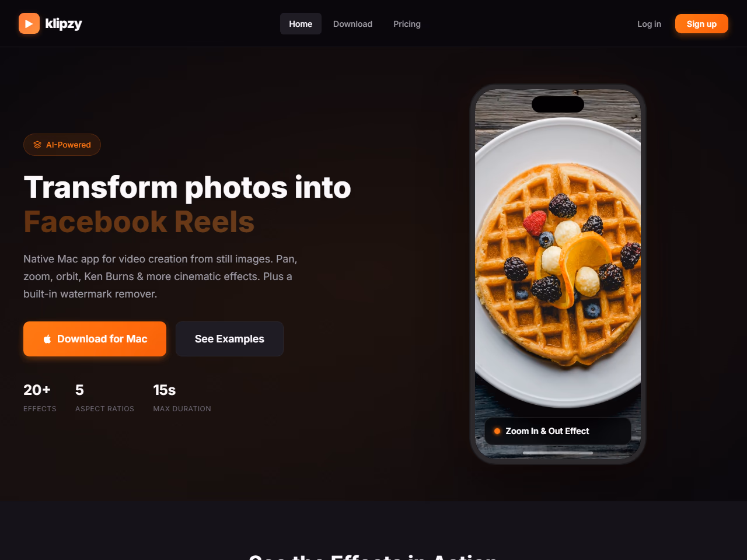This screenshot has height=560, width=747.
Task: Click the klipzy orange play logo icon
Action: pyautogui.click(x=29, y=23)
